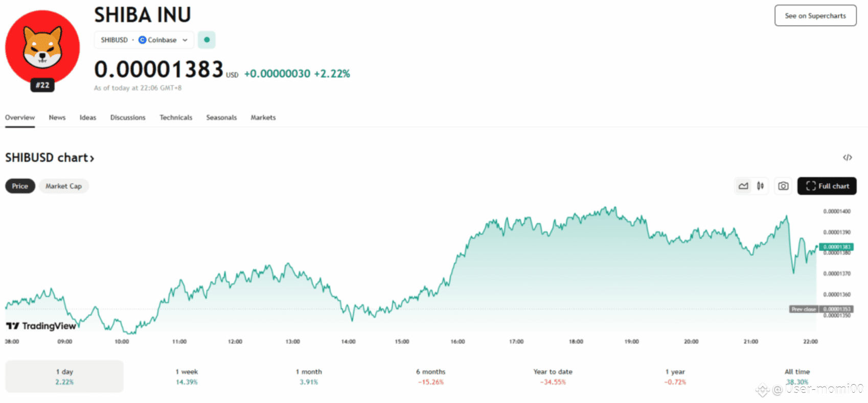Click the +2.22% change value
The height and width of the screenshot is (403, 868).
tap(332, 74)
